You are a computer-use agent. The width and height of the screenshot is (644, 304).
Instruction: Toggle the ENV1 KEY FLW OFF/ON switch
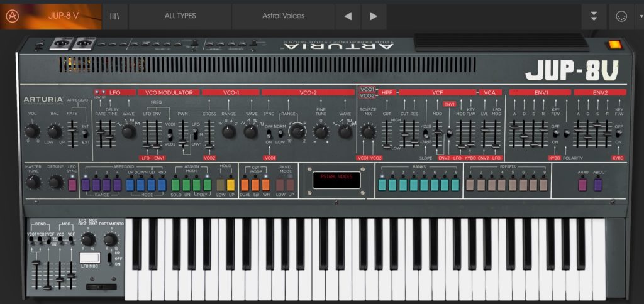555,133
